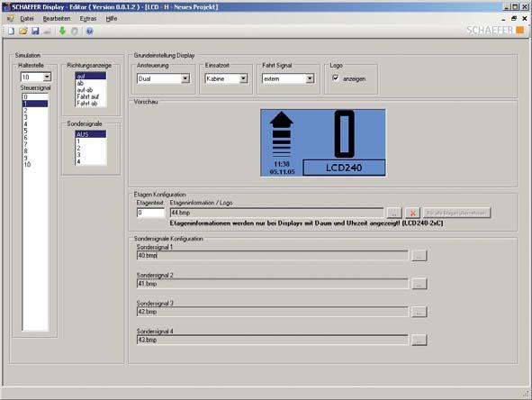This screenshot has width=532, height=400.
Task: Click the Sondersignal 1 field with 40.bmp
Action: [272, 255]
